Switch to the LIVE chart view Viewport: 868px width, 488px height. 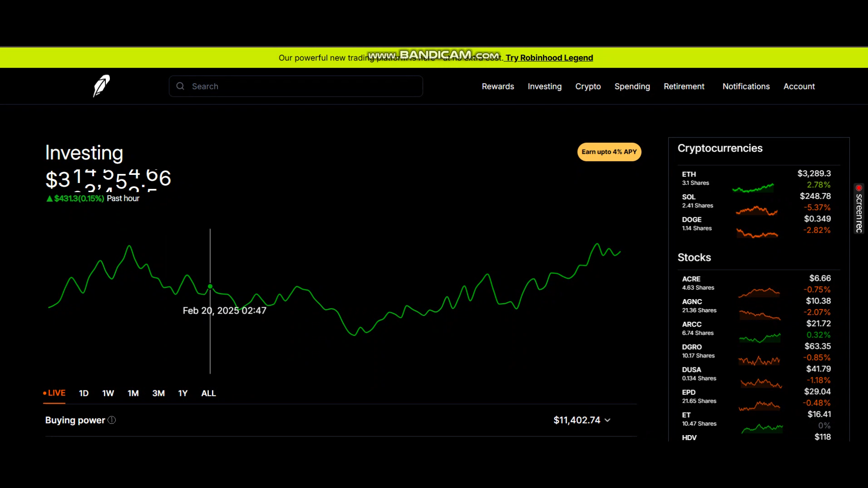(55, 393)
